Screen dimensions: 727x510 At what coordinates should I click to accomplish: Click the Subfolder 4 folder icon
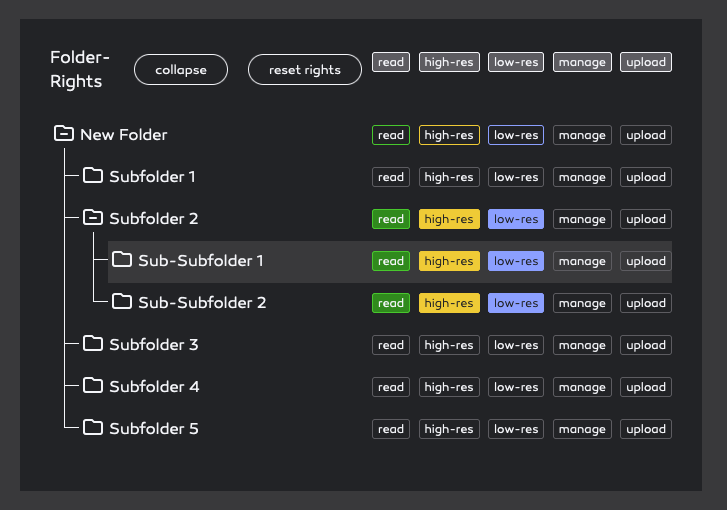click(x=93, y=385)
